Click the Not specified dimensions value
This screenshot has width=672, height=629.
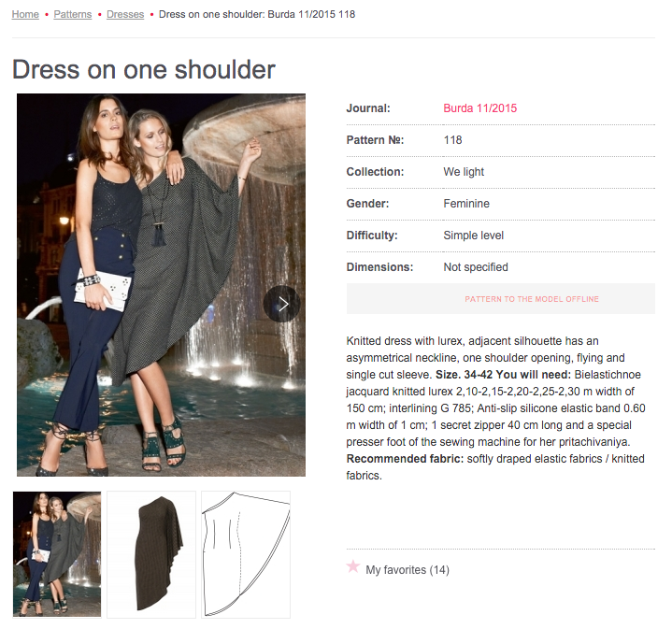[x=476, y=267]
